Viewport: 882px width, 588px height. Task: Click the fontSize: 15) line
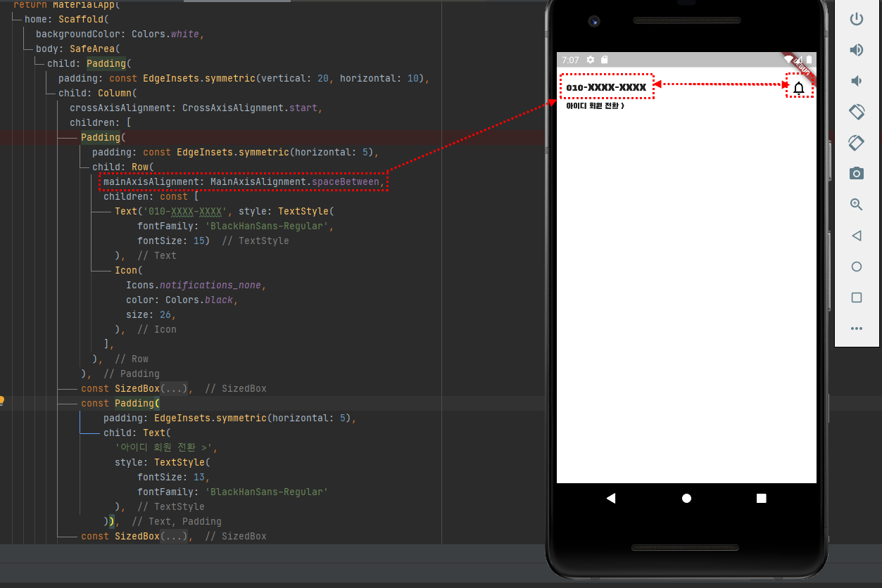174,241
